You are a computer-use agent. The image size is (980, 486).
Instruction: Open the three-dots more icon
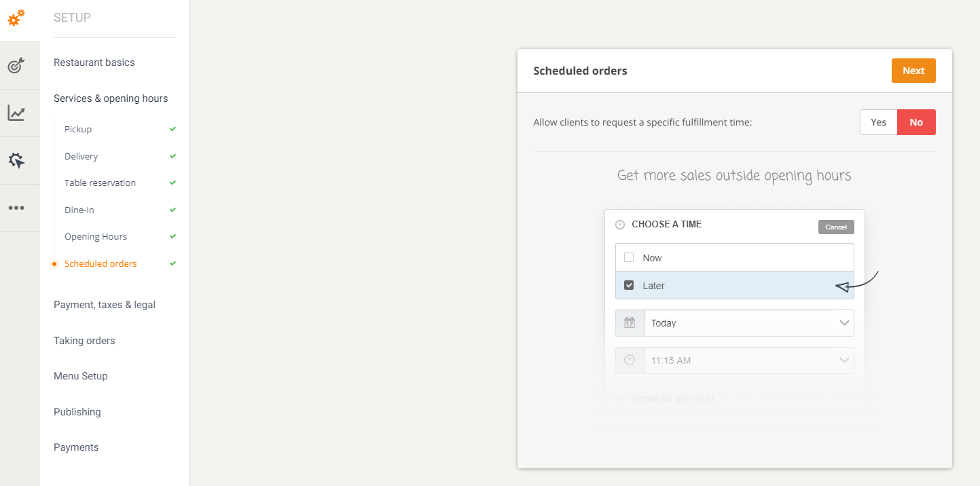(16, 208)
